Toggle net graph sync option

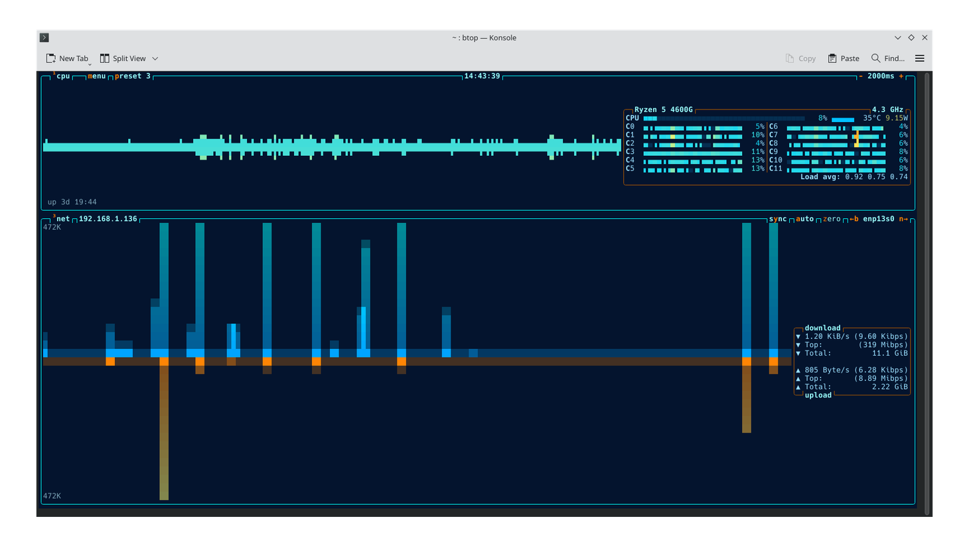(x=778, y=219)
